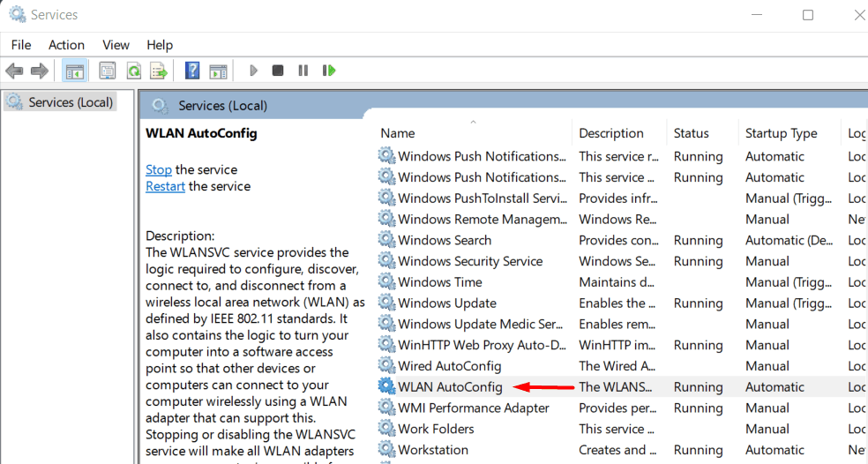Select the Windows Search service name
This screenshot has width=868, height=464.
pos(445,240)
